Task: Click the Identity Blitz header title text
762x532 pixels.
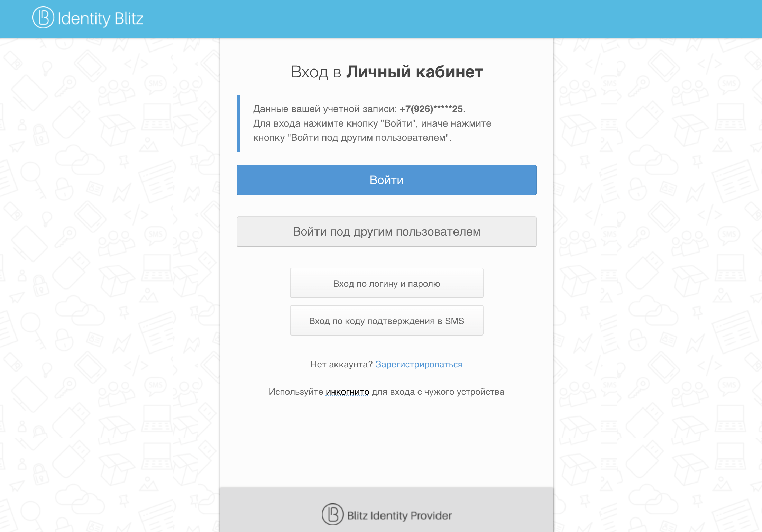Action: click(101, 19)
